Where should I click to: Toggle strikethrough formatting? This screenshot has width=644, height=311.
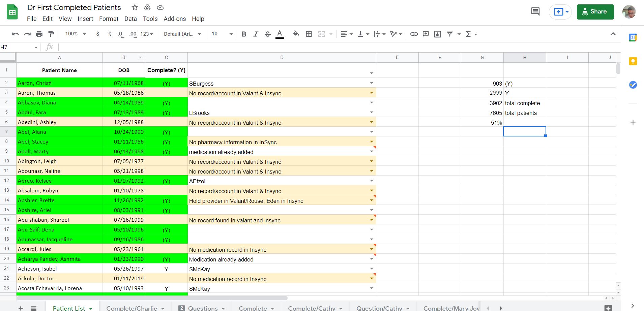(x=268, y=34)
